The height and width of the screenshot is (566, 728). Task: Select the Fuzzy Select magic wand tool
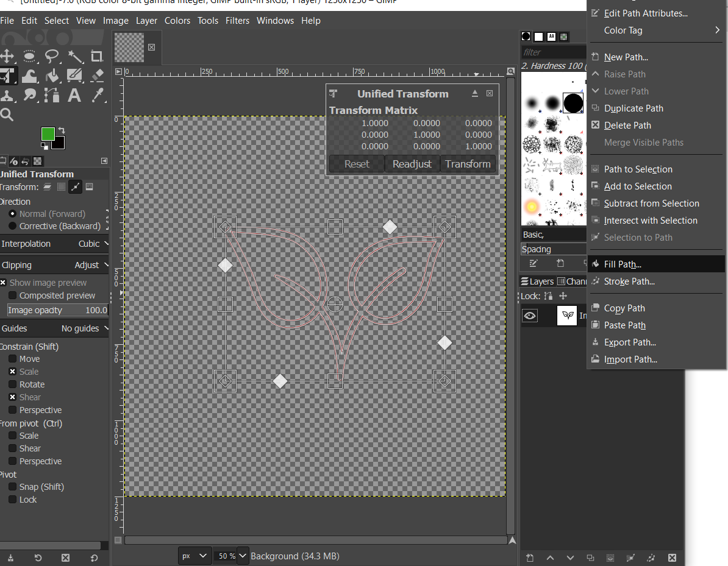coord(75,57)
